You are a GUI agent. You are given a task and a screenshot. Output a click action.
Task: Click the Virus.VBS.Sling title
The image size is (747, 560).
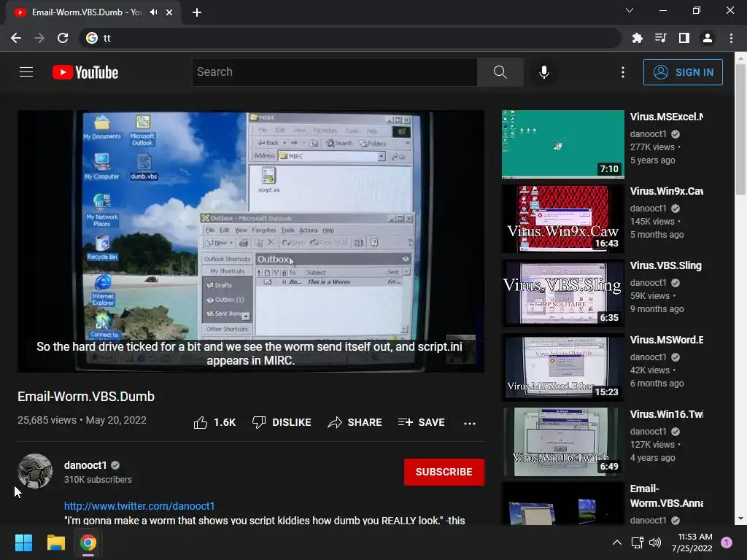(665, 265)
